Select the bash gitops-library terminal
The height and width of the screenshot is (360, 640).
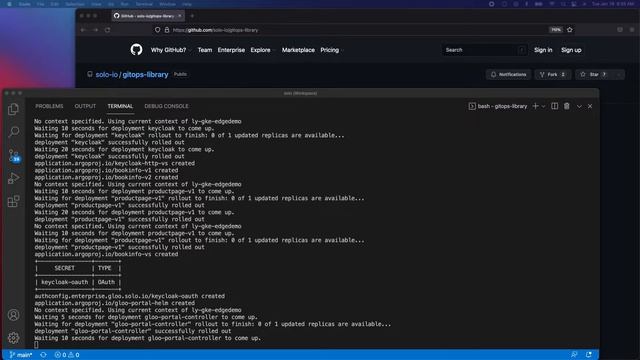click(x=498, y=106)
